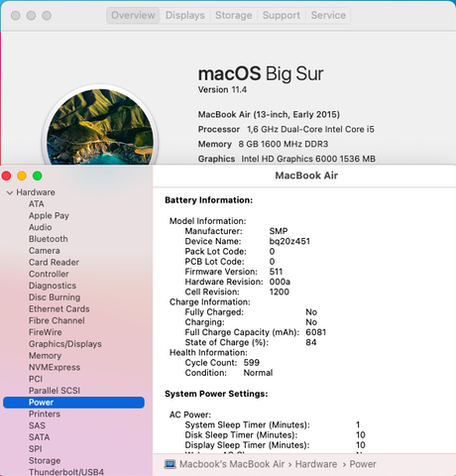Viewport: 456px width, 476px height.
Task: Select Fibre Channel in the sidebar
Action: click(x=57, y=320)
